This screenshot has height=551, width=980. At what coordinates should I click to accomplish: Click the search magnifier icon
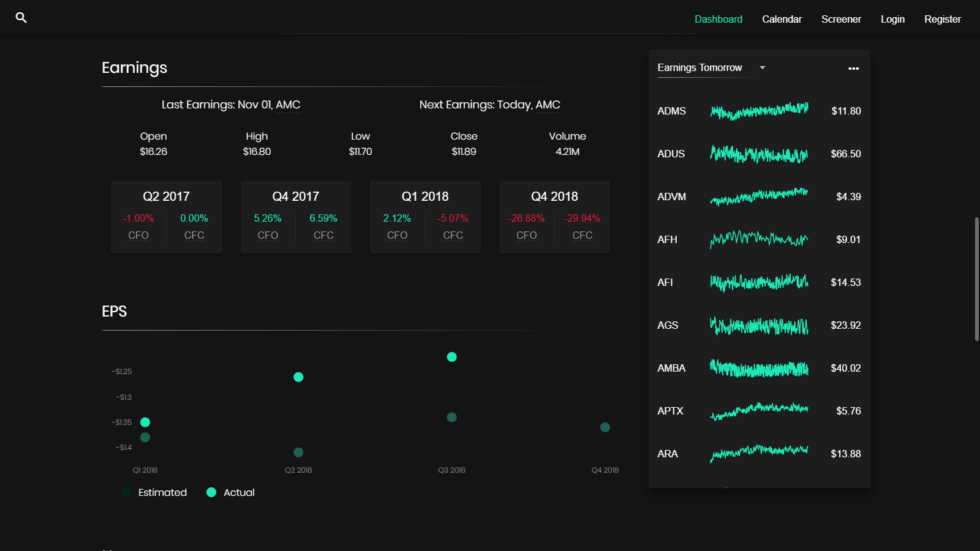21,18
